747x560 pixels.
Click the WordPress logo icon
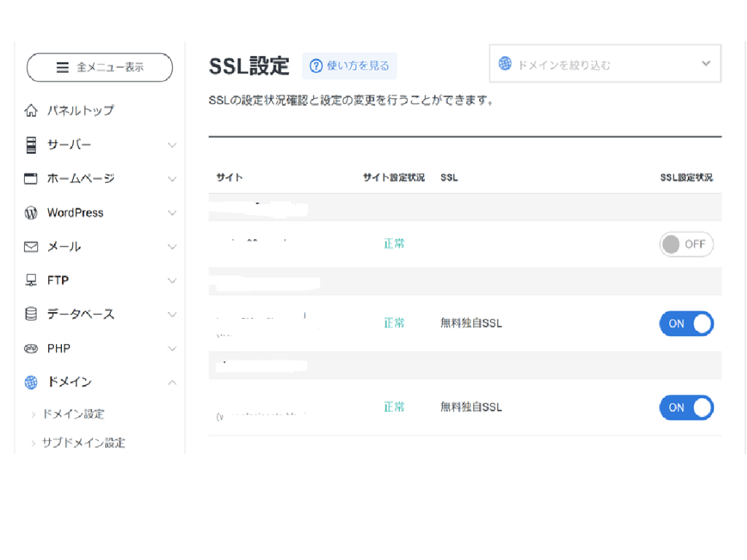(x=31, y=212)
